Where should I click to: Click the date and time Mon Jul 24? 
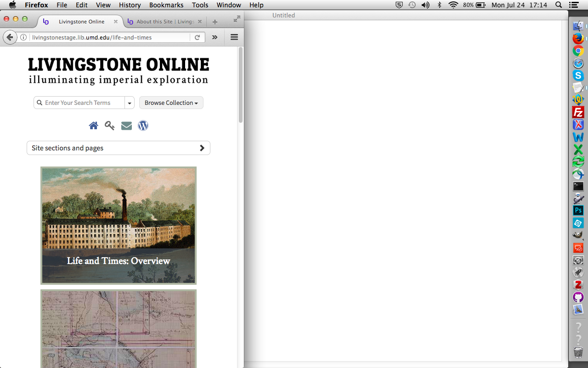[x=520, y=5]
